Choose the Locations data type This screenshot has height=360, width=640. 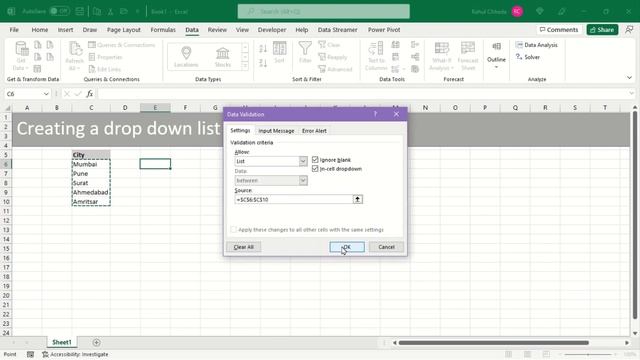tap(186, 57)
